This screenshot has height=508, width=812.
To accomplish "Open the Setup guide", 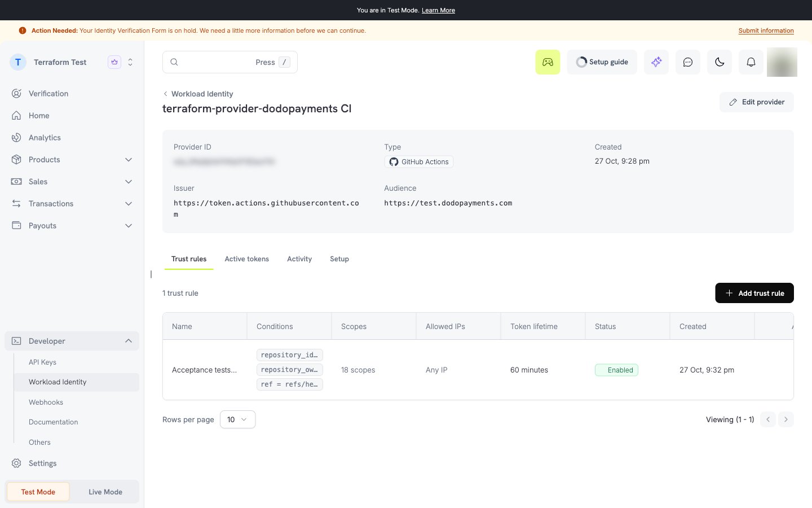I will (602, 62).
